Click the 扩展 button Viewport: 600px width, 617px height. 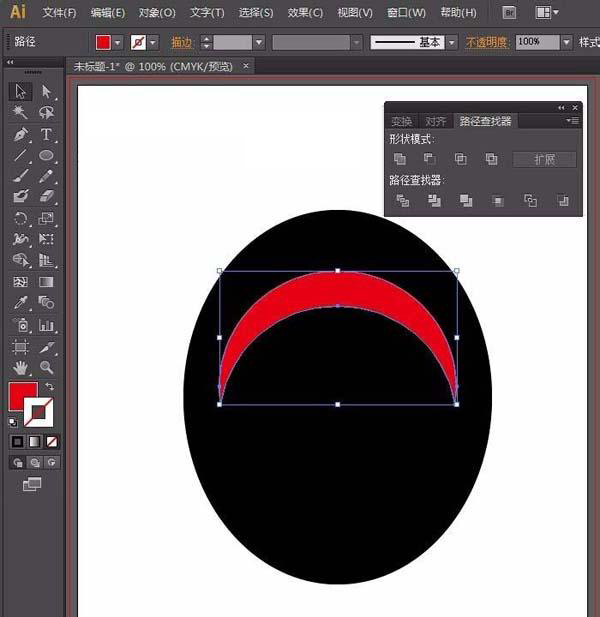(546, 159)
